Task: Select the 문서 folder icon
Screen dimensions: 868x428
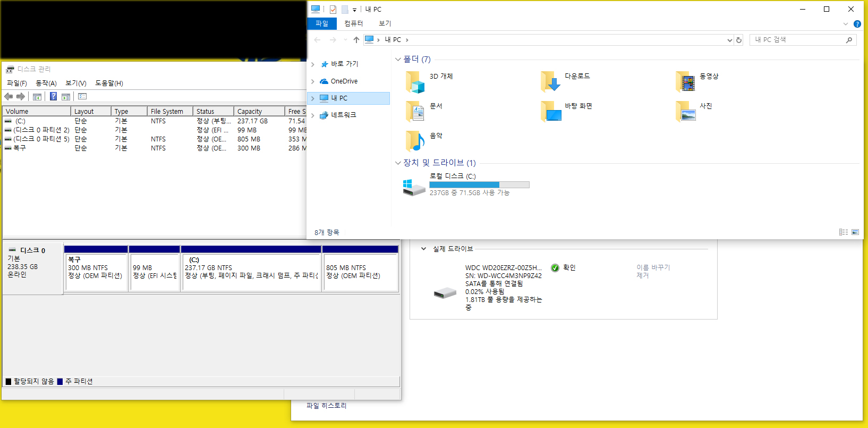Action: 415,112
